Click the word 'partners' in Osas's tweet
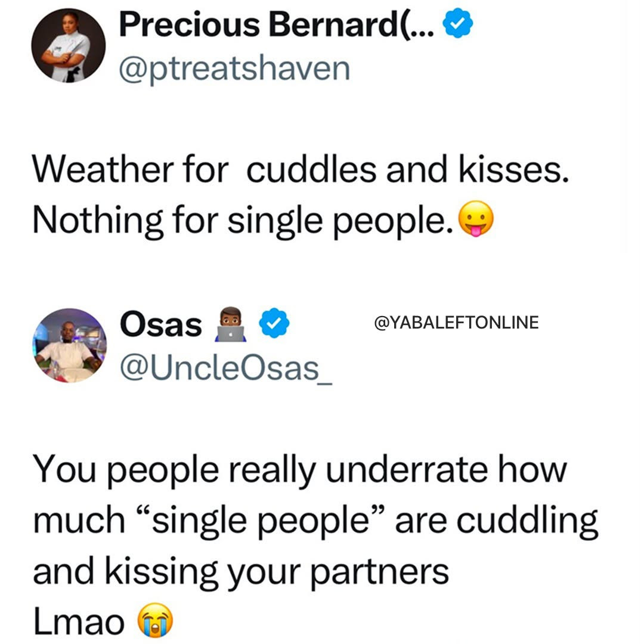644x644 pixels. pyautogui.click(x=379, y=572)
